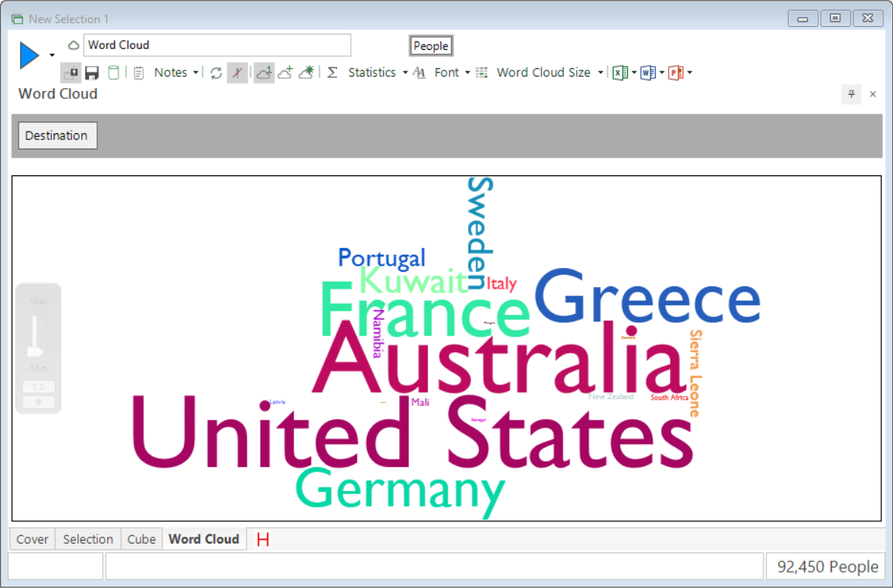Click the word New Zealand in the cloud
Image resolution: width=893 pixels, height=588 pixels.
(611, 397)
